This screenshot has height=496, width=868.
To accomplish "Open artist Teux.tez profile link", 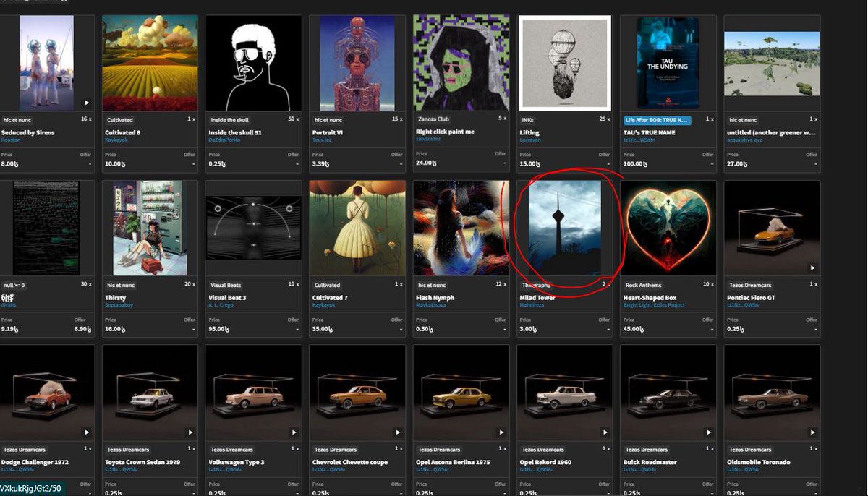I will [x=323, y=139].
